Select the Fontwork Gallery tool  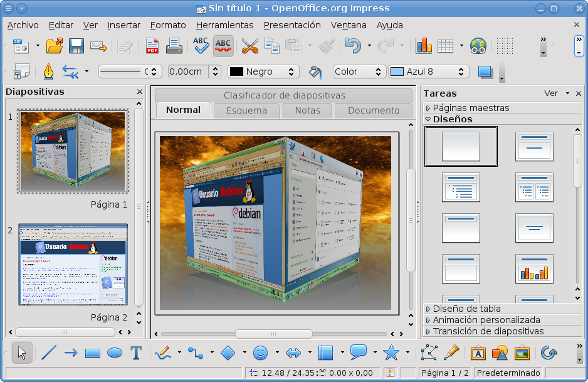[478, 354]
